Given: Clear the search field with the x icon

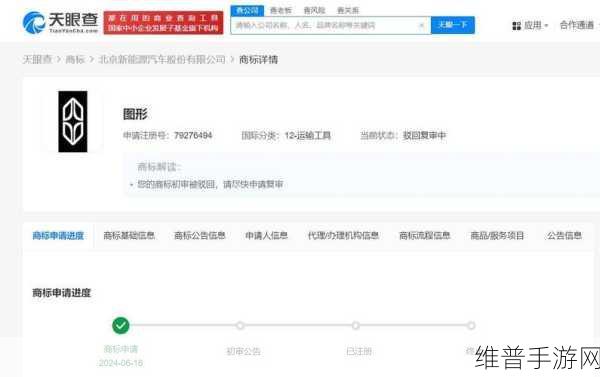Looking at the screenshot, I should (x=421, y=25).
